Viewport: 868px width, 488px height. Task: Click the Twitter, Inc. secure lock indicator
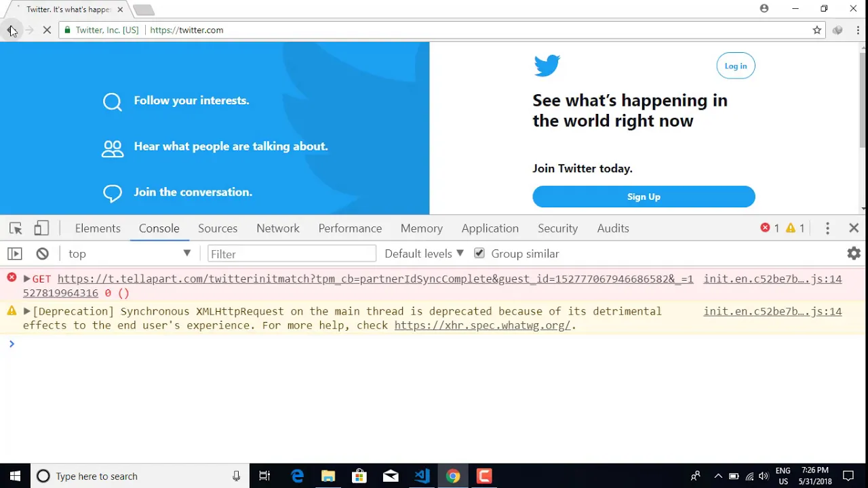[x=101, y=30]
